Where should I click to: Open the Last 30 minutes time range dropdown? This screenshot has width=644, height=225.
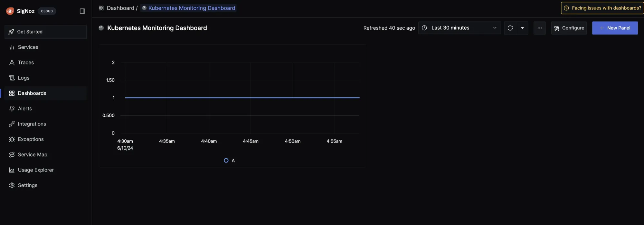pos(459,28)
